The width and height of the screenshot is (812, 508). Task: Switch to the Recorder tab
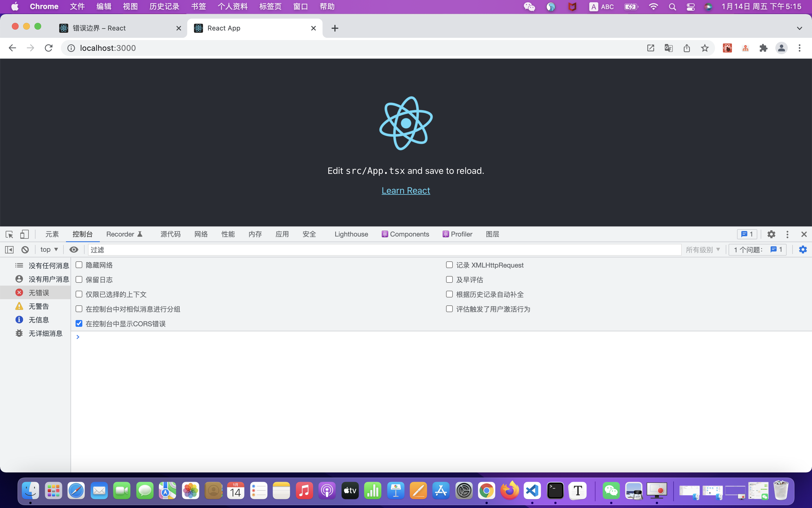pos(125,234)
